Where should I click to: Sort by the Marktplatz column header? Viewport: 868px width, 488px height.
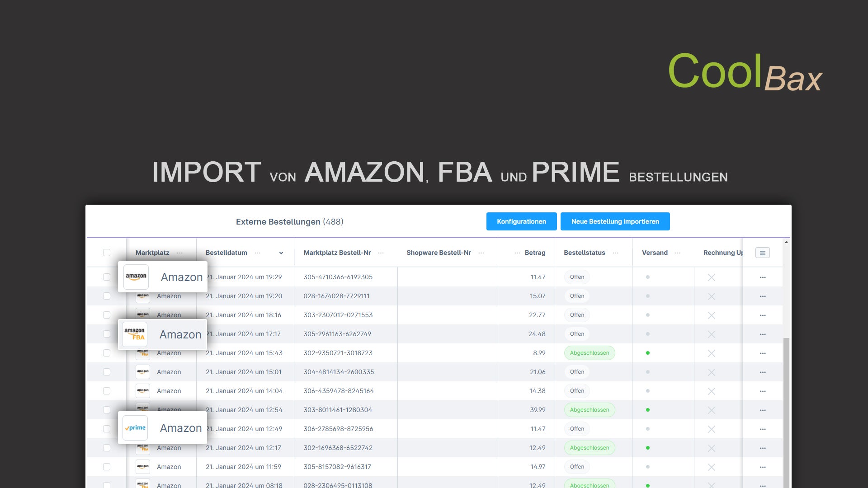152,253
